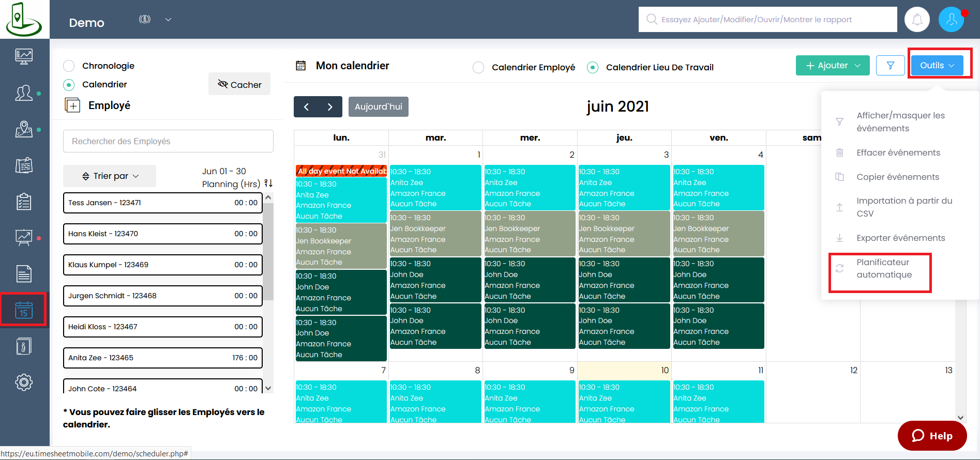Open the dashboard monitor sidebar icon
Screen dimensions: 980x460
pyautogui.click(x=24, y=56)
